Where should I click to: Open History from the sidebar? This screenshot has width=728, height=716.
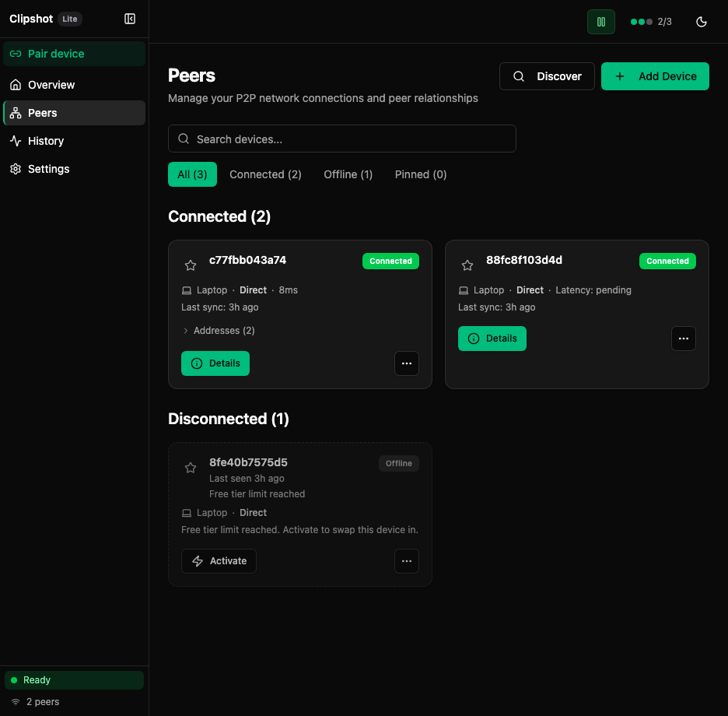click(x=47, y=141)
